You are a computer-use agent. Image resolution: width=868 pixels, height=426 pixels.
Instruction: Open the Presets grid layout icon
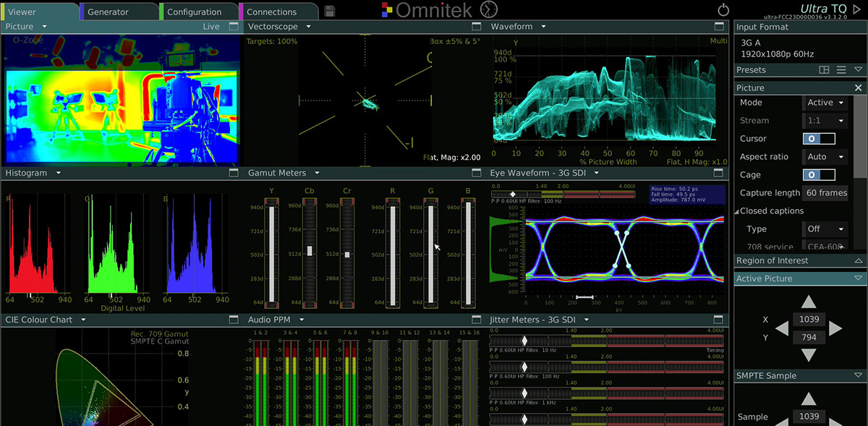pos(824,70)
